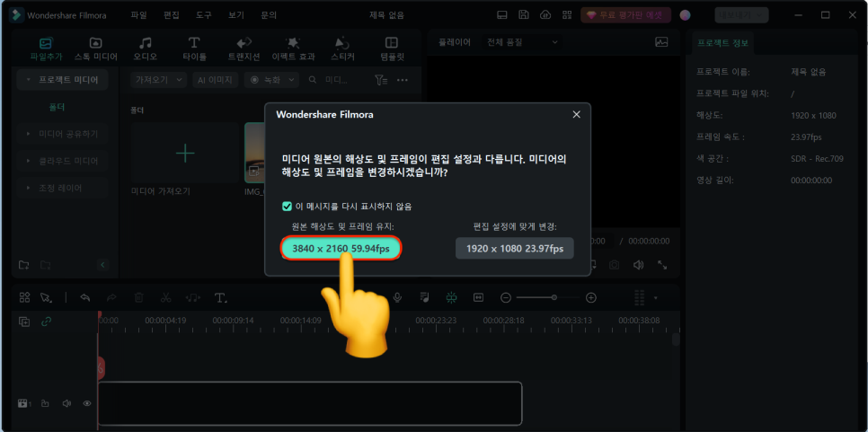Screen dimensions: 868x432
Task: Click the snapshot camera icon in player
Action: pos(615,265)
